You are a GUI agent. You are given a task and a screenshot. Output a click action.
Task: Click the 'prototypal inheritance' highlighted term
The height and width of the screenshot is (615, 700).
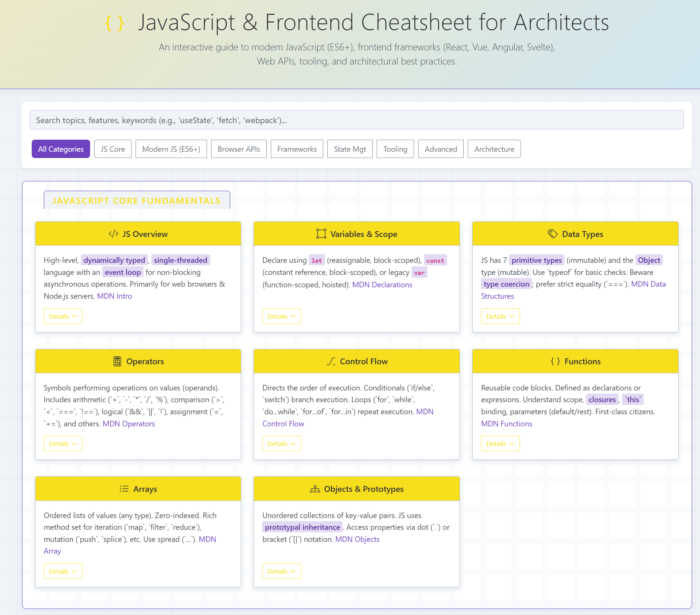click(303, 527)
